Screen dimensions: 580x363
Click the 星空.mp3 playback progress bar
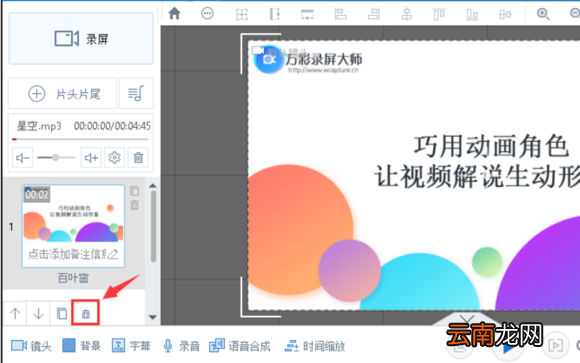[x=80, y=139]
